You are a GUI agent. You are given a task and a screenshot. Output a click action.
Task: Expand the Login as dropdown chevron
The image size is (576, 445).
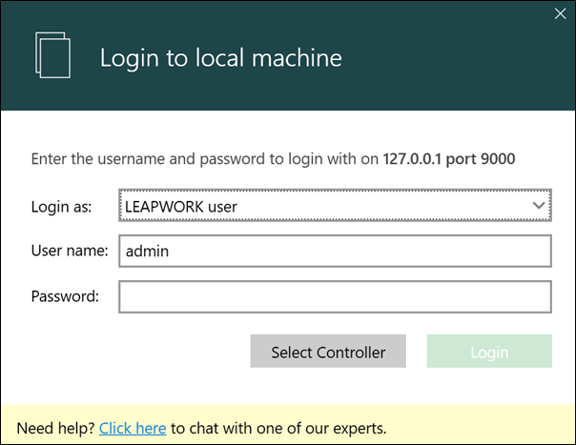coord(539,205)
